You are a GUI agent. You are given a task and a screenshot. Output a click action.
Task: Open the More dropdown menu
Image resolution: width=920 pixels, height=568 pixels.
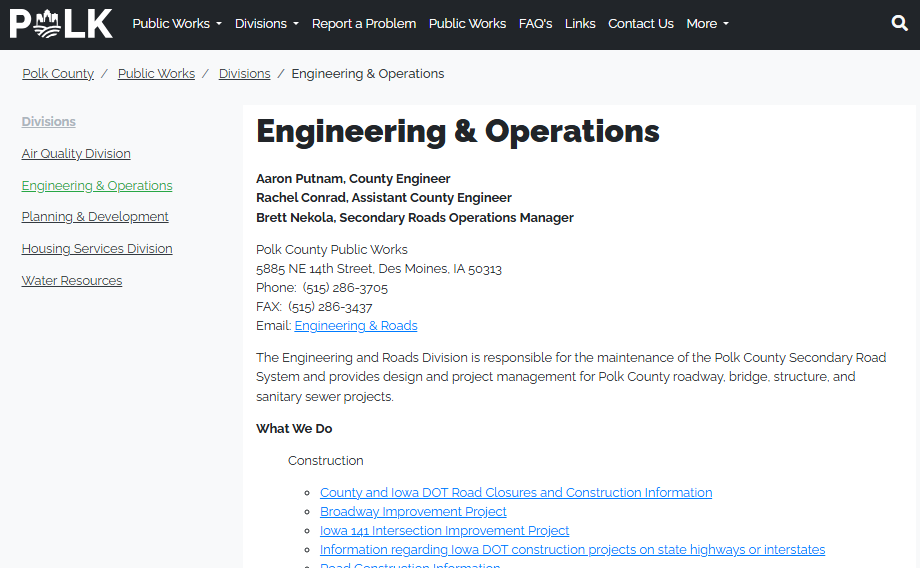(707, 23)
